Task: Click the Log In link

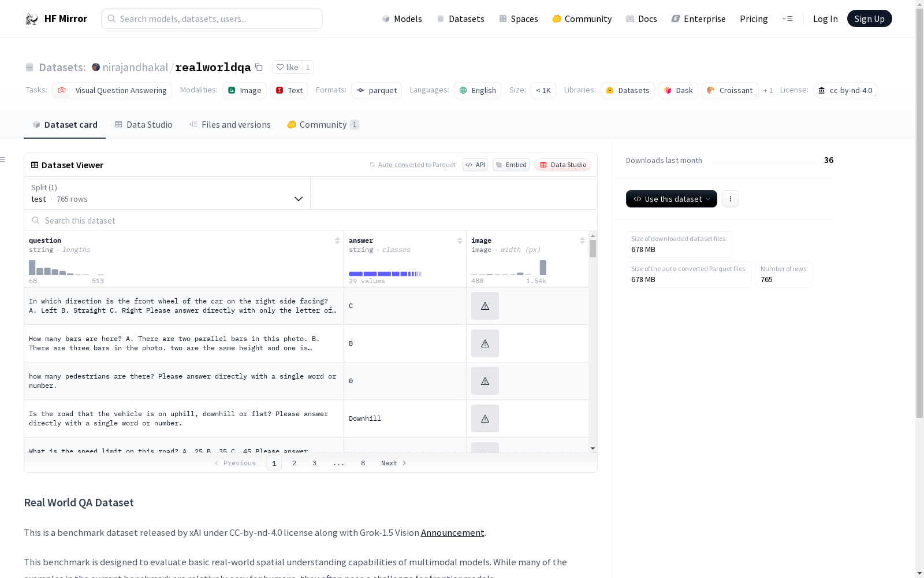Action: pyautogui.click(x=825, y=19)
